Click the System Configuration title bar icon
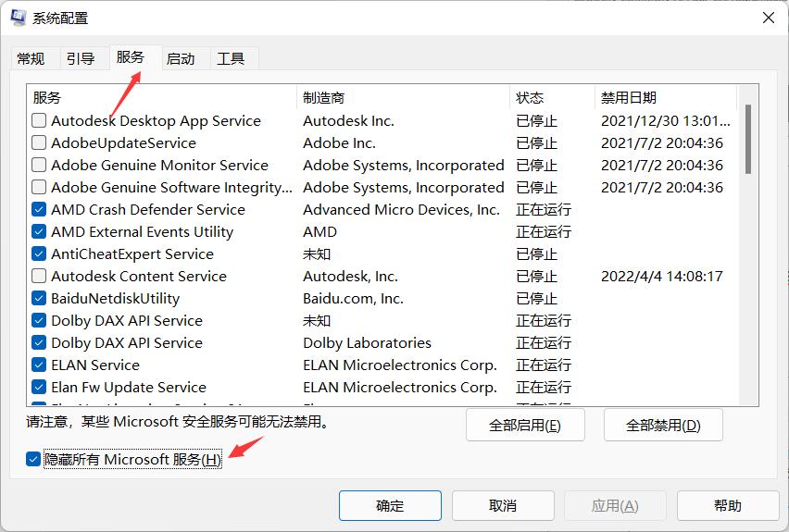 (19, 18)
